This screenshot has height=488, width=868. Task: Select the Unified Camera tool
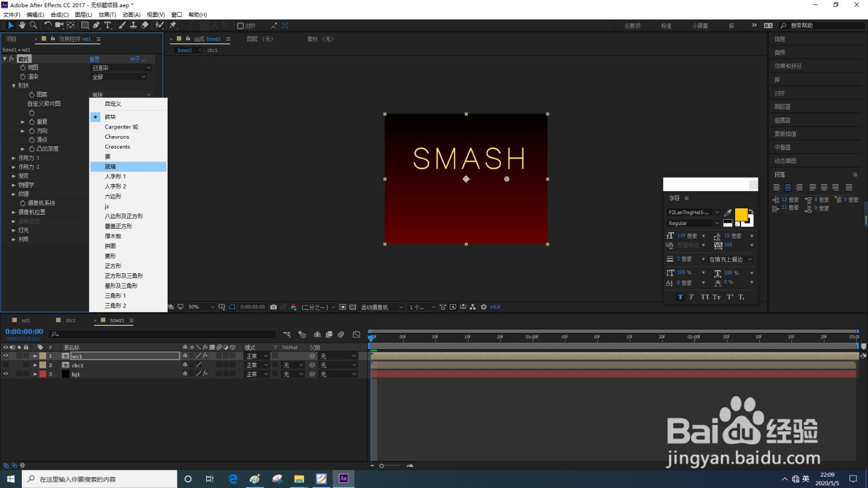point(59,25)
